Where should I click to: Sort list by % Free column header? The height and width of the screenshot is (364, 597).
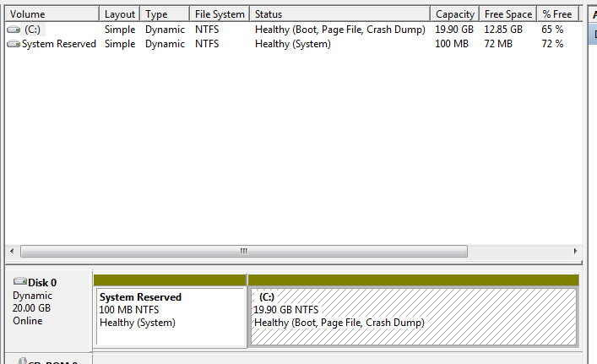[x=557, y=14]
